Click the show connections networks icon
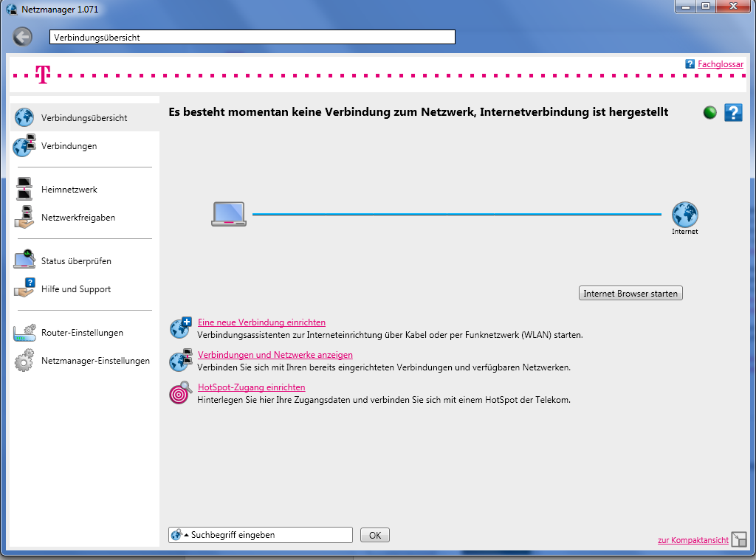The image size is (756, 560). coord(181,360)
